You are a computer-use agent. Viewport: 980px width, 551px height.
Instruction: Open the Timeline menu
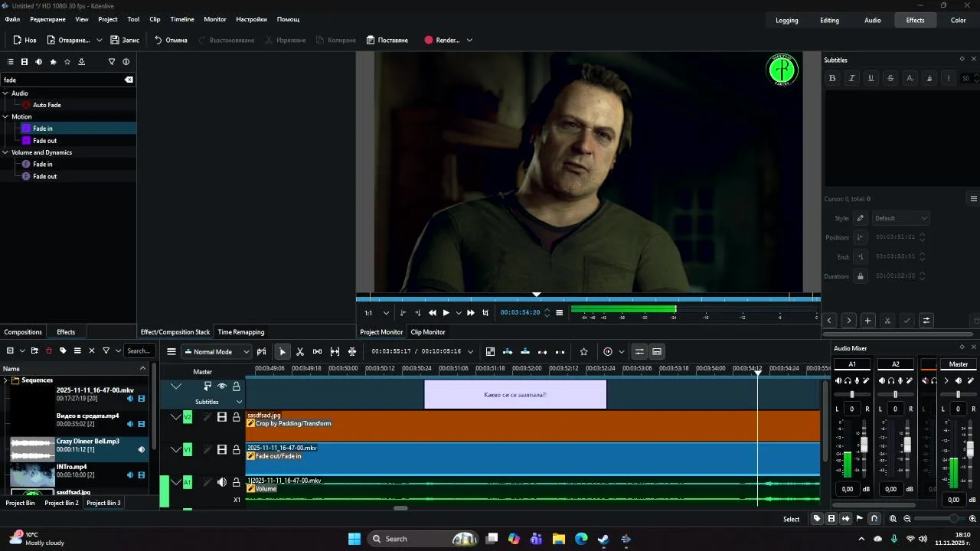[181, 19]
